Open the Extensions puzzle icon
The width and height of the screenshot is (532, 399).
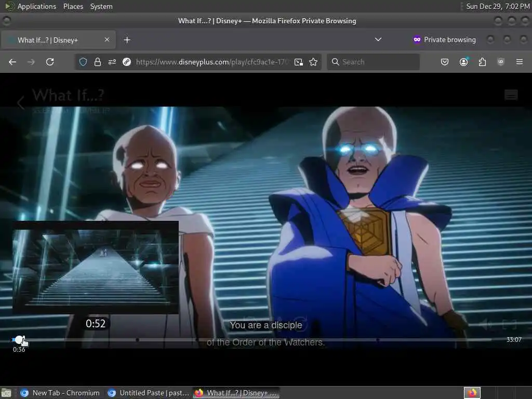click(482, 62)
